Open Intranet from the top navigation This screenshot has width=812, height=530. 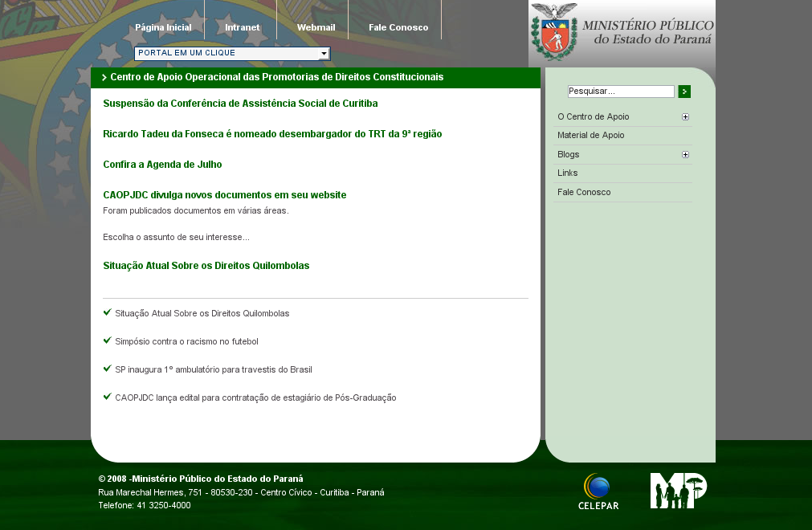pos(242,27)
